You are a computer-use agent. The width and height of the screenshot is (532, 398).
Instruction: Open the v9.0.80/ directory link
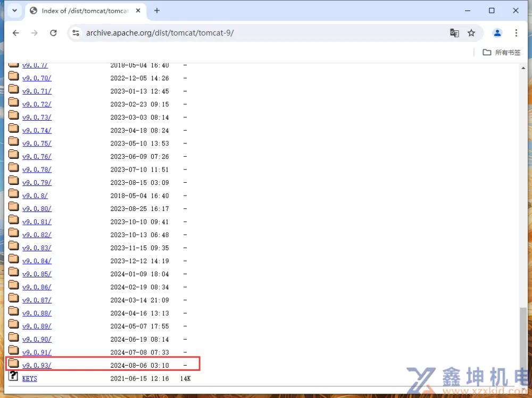(37, 209)
